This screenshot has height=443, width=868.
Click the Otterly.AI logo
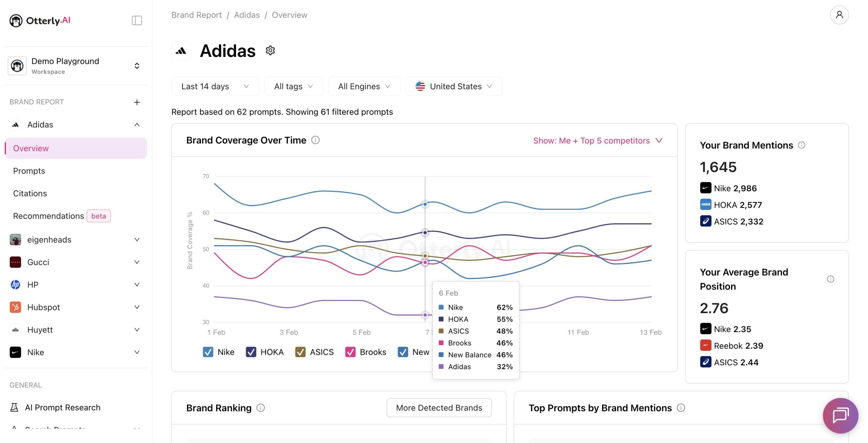pyautogui.click(x=40, y=20)
